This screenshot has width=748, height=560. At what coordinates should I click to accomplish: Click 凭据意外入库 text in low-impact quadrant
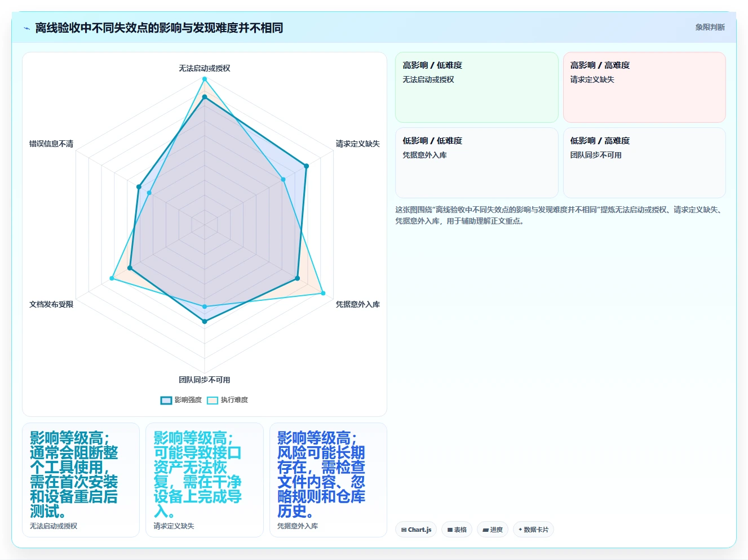click(424, 155)
